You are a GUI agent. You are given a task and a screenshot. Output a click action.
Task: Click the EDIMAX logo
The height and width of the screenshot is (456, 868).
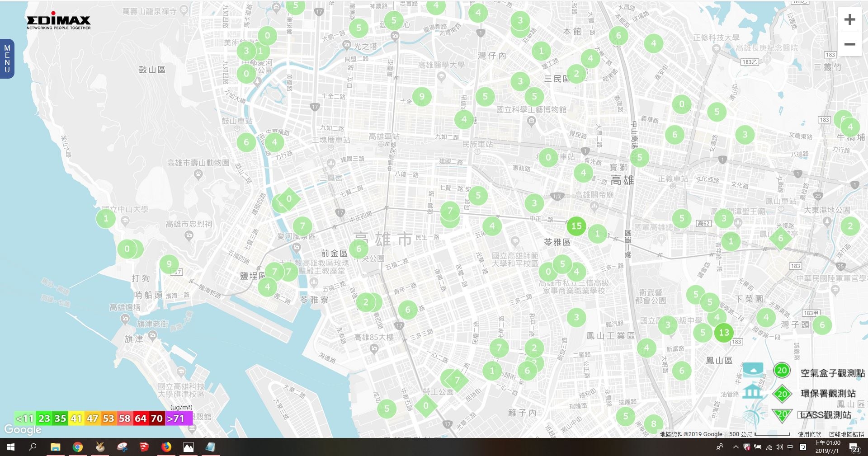[x=58, y=22]
